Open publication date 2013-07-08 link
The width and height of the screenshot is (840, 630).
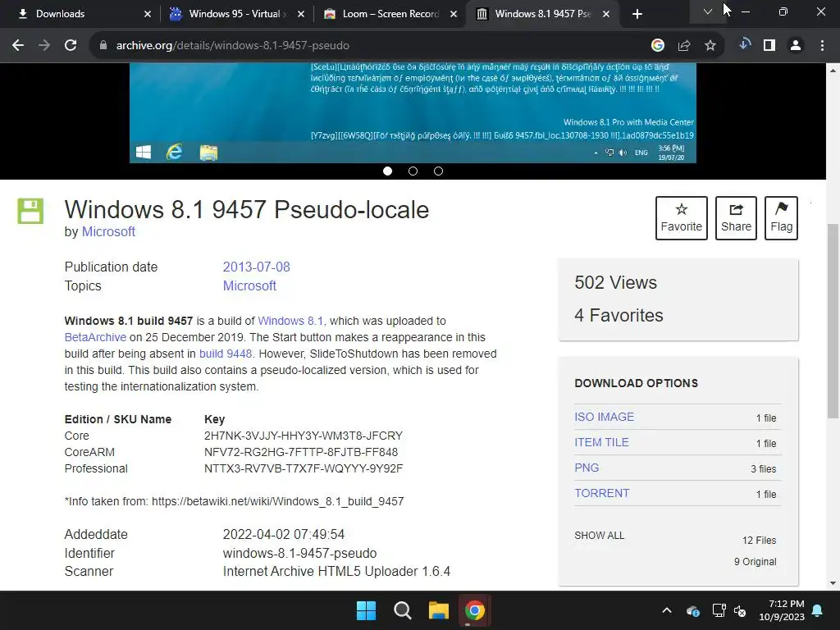click(256, 267)
